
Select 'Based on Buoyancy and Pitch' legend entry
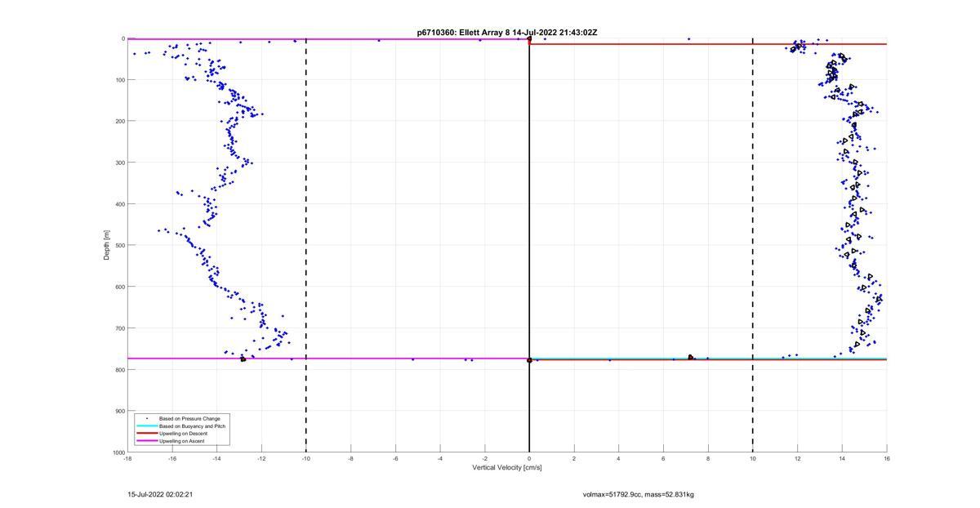(x=192, y=426)
